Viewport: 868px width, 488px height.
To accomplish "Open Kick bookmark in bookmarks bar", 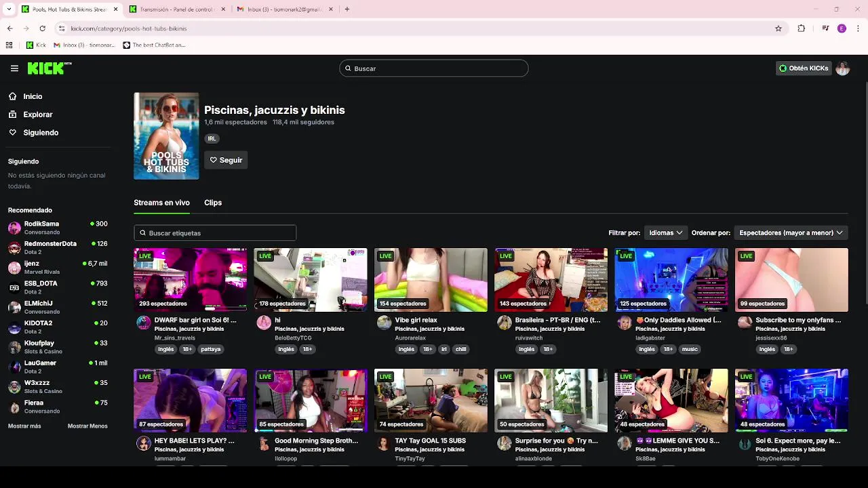I will pos(36,45).
